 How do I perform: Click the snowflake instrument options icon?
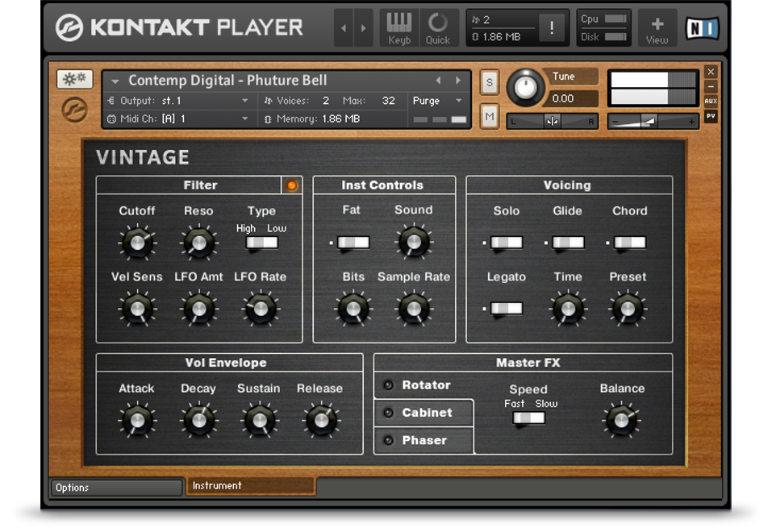point(74,80)
